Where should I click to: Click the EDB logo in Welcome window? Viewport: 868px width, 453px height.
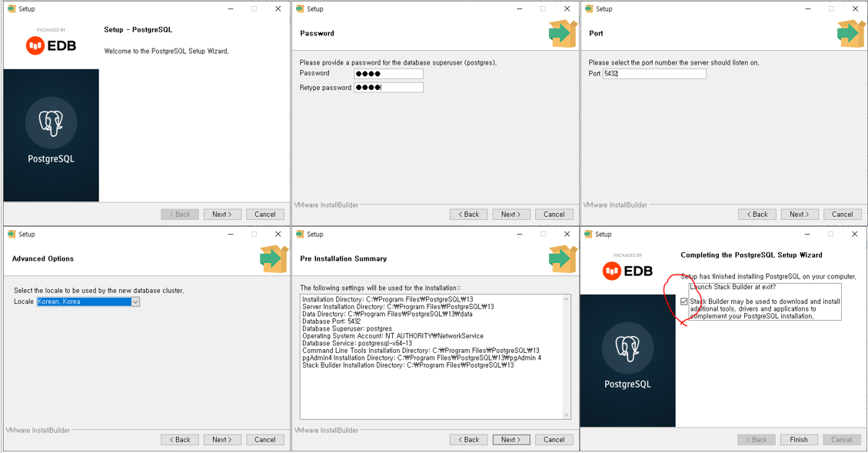click(x=51, y=45)
